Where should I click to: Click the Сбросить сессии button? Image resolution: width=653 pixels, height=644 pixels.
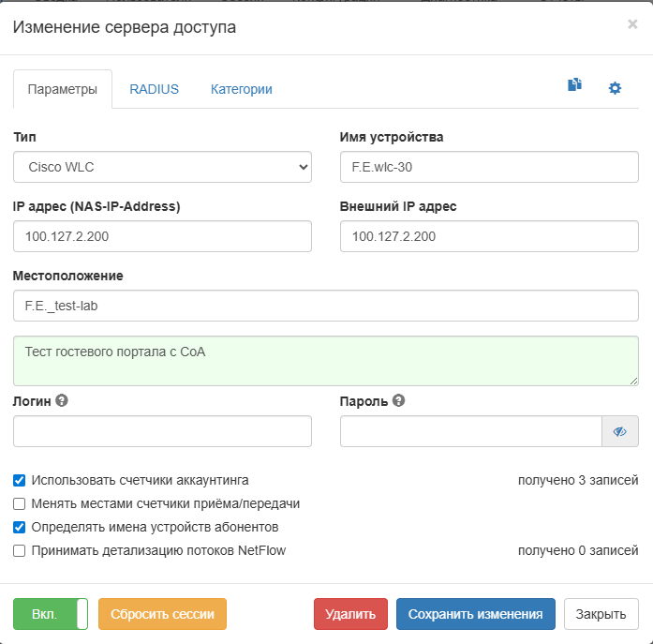point(162,615)
